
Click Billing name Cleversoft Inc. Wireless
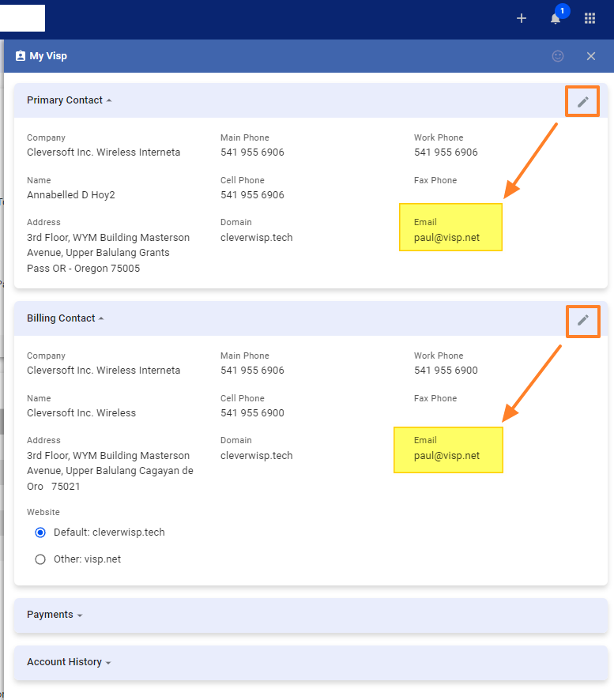81,413
